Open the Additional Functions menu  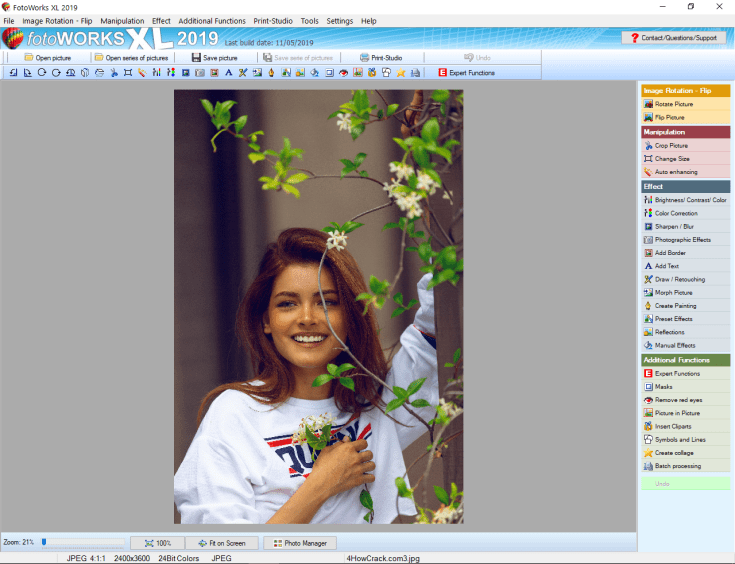212,21
